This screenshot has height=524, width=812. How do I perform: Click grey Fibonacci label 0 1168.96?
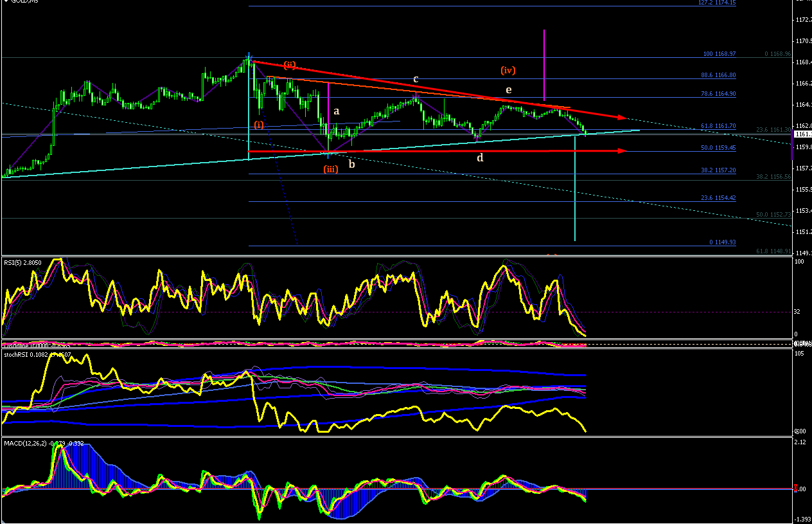pyautogui.click(x=778, y=54)
